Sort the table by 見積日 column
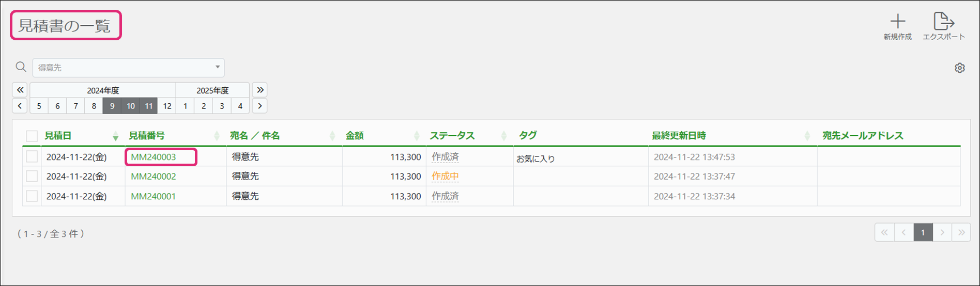The height and width of the screenshot is (286, 980). tap(58, 136)
